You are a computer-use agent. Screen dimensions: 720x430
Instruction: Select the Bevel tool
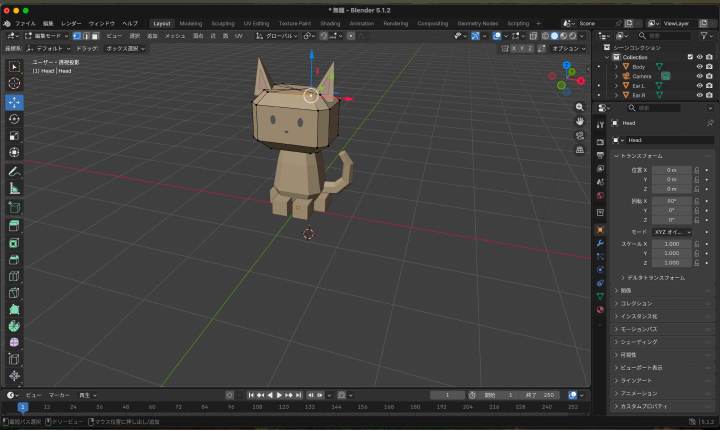[14, 259]
